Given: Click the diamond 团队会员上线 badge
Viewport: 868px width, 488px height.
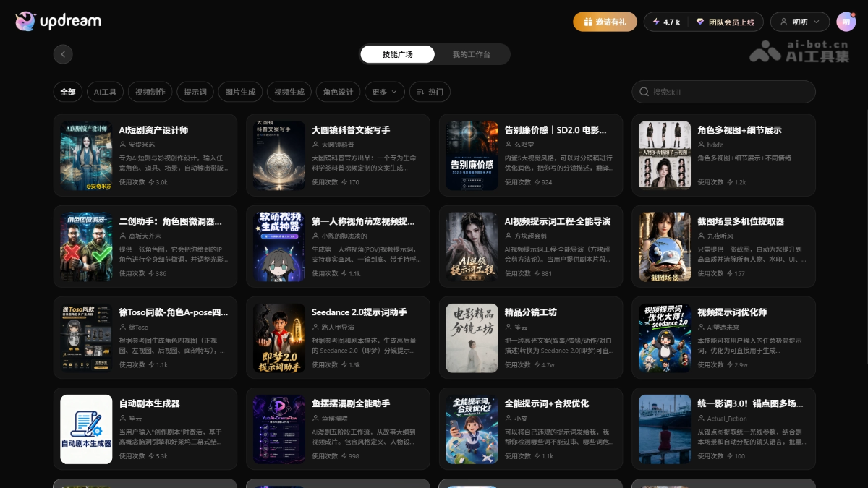Looking at the screenshot, I should coord(726,22).
